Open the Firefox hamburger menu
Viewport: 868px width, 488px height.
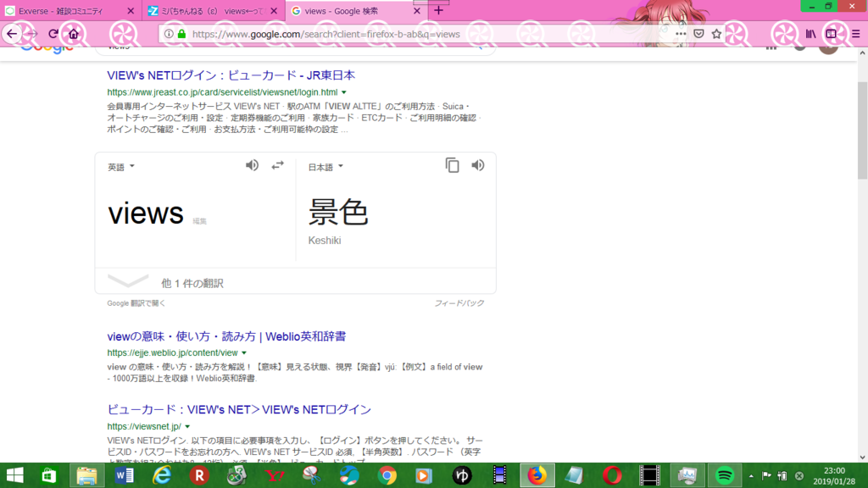856,34
